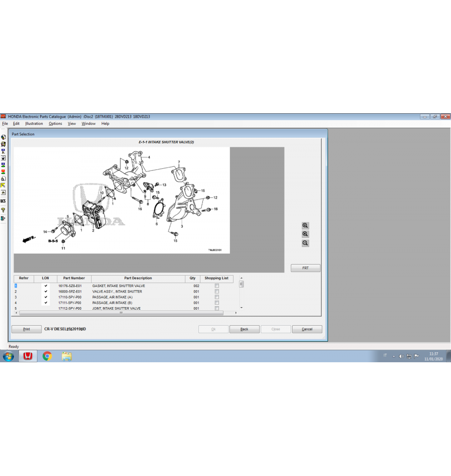Click the greyed Ok button

click(x=213, y=329)
